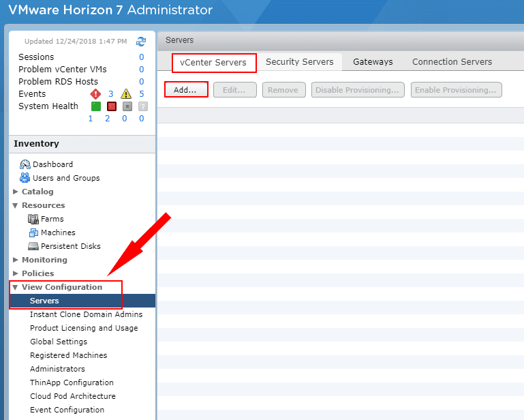Expand the Monitoring section
The height and width of the screenshot is (420, 524).
(x=16, y=260)
